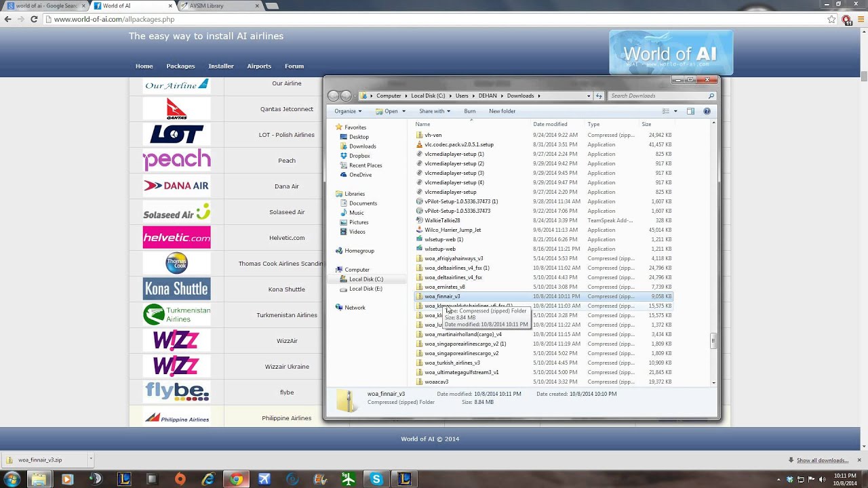Click the flybe logo
This screenshot has width=868, height=488.
pyautogui.click(x=176, y=392)
